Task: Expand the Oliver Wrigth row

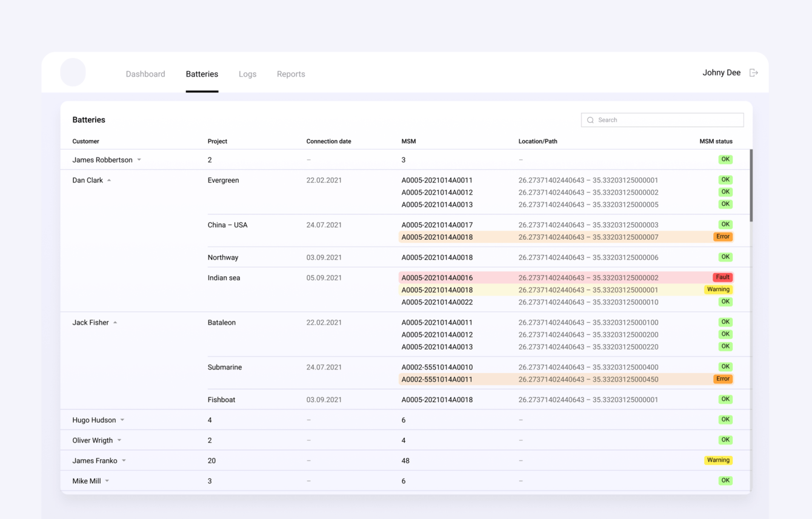Action: (x=119, y=440)
